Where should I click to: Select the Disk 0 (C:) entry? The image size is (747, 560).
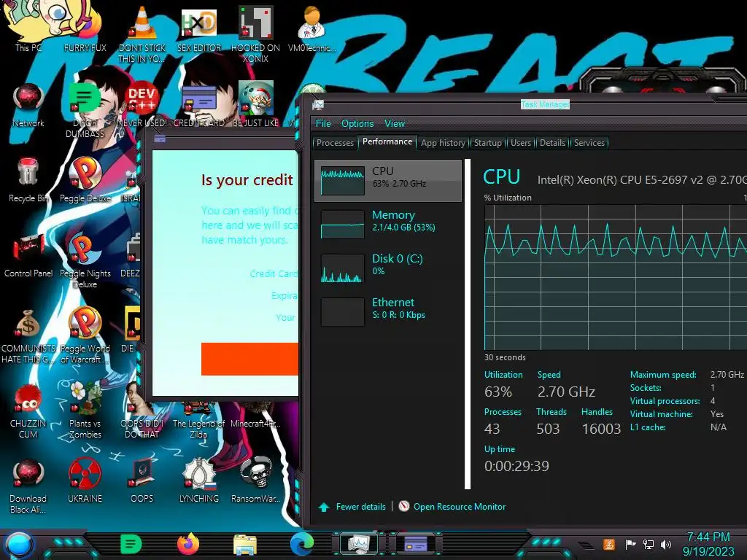point(388,268)
